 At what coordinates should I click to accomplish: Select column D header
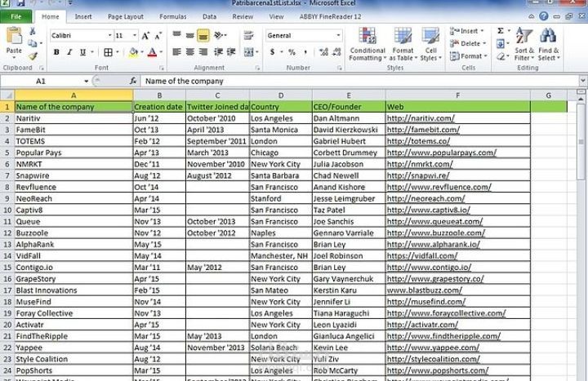(x=281, y=95)
